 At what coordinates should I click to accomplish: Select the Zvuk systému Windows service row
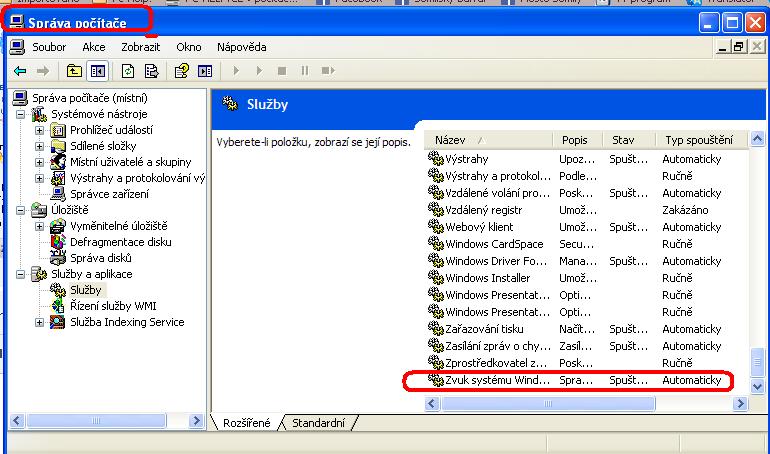click(588, 380)
